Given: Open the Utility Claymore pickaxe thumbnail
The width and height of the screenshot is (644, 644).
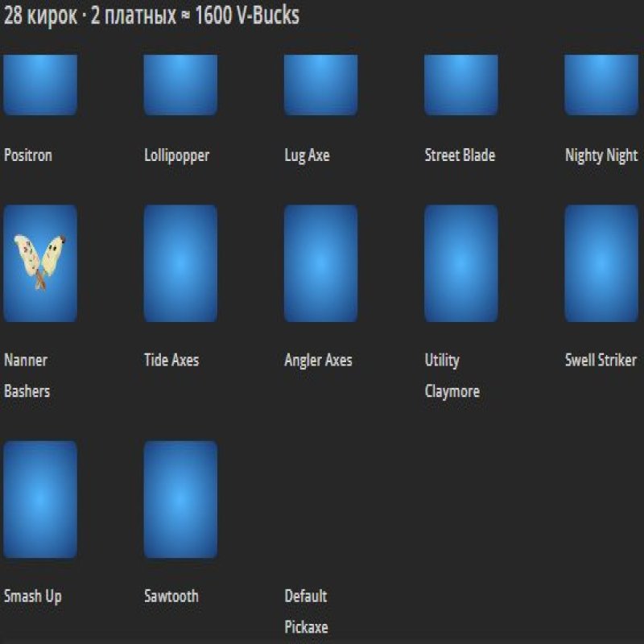Looking at the screenshot, I should click(x=460, y=264).
